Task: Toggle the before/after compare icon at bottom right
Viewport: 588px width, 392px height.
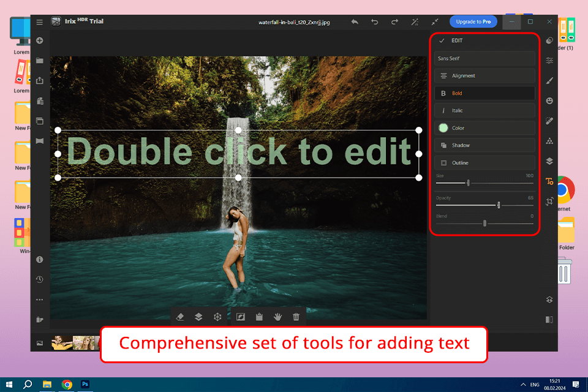Action: click(x=549, y=320)
